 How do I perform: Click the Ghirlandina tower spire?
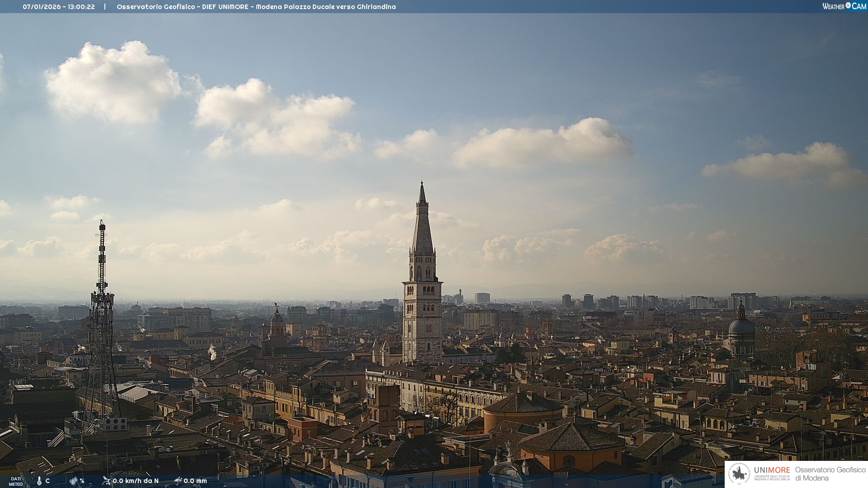(x=422, y=226)
